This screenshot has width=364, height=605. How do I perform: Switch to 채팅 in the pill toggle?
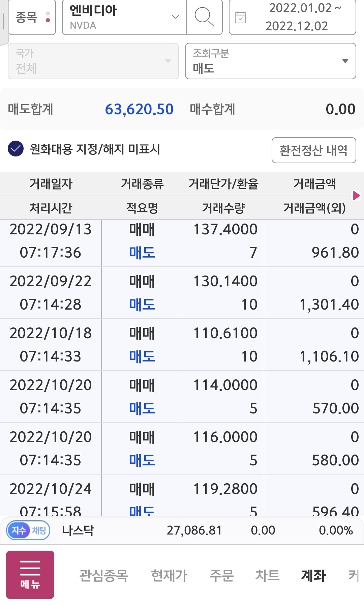[39, 530]
